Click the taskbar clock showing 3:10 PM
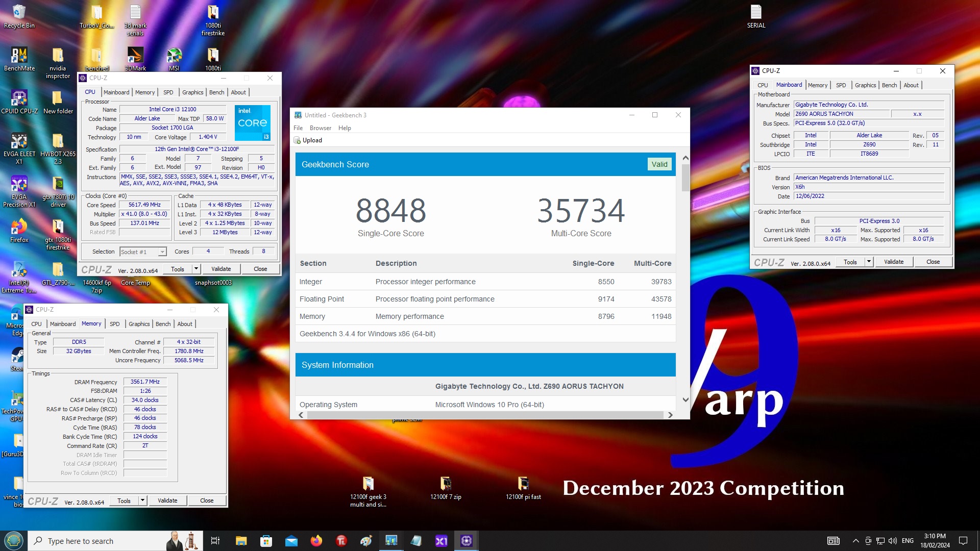Viewport: 980px width, 551px height. [935, 541]
